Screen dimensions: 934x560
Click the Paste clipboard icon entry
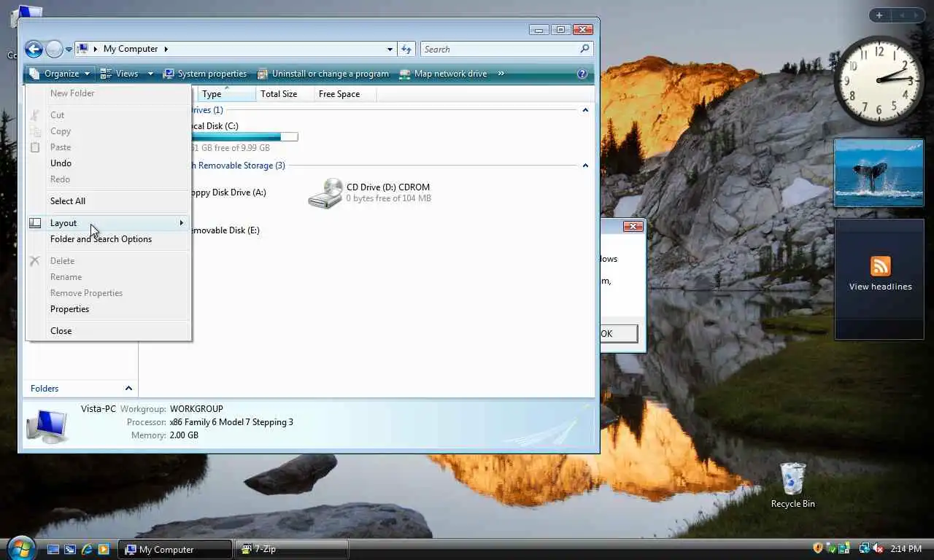[35, 147]
